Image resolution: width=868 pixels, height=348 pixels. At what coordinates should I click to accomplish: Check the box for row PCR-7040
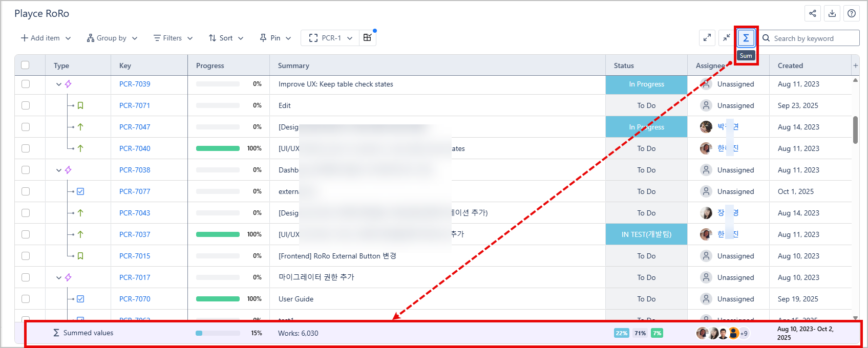(26, 148)
